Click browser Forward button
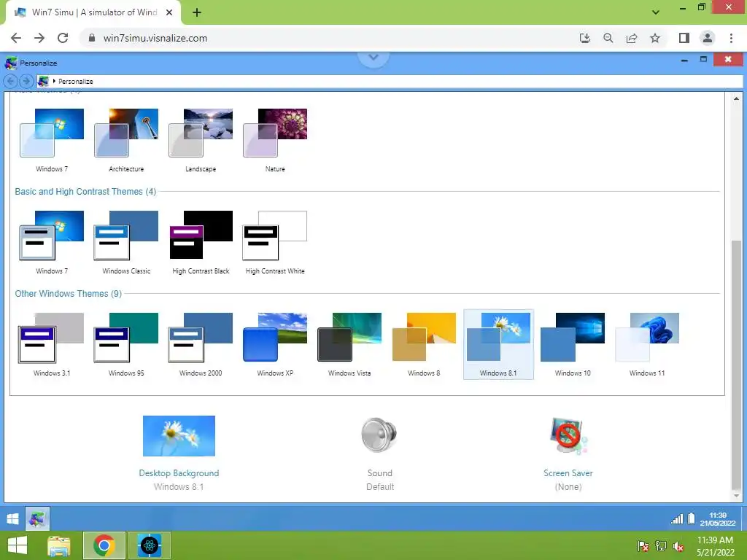 click(39, 38)
